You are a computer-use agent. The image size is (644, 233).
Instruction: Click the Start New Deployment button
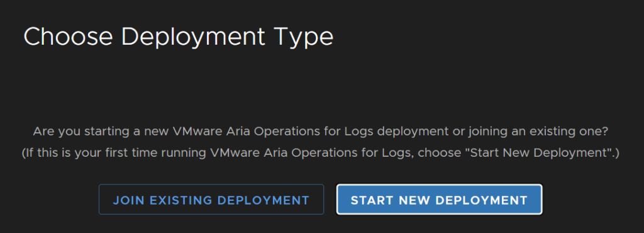[439, 200]
